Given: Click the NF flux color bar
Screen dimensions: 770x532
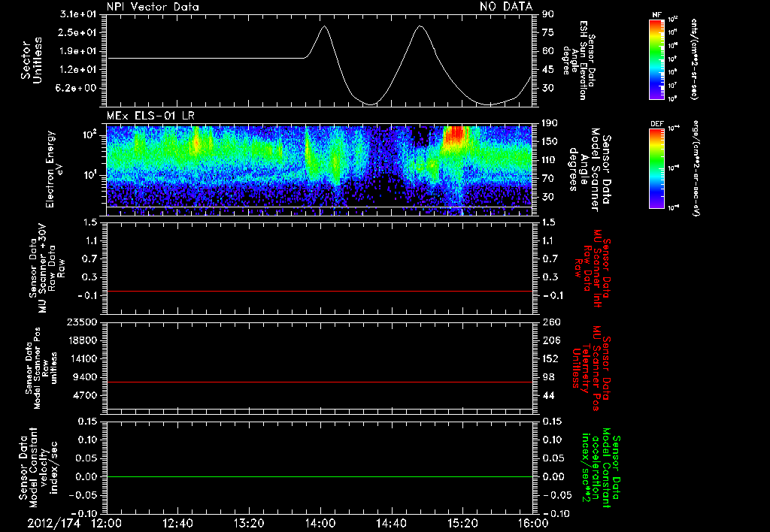Looking at the screenshot, I should pyautogui.click(x=656, y=59).
